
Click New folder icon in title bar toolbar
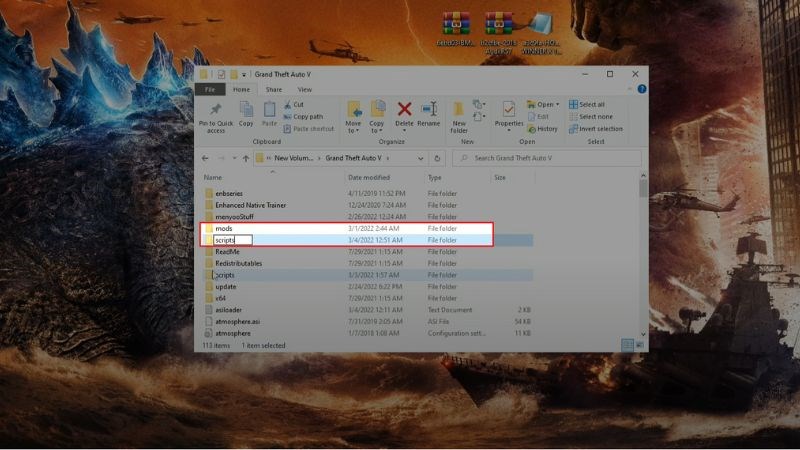234,74
